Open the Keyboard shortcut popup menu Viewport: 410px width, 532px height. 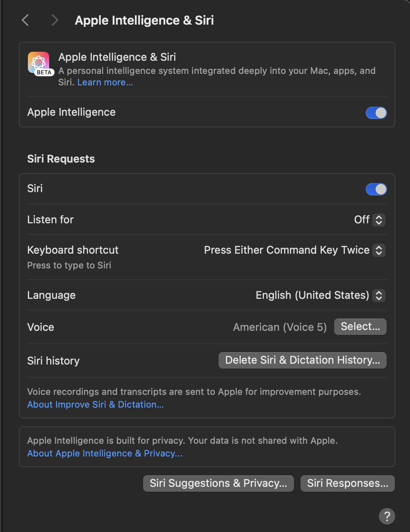pyautogui.click(x=294, y=250)
